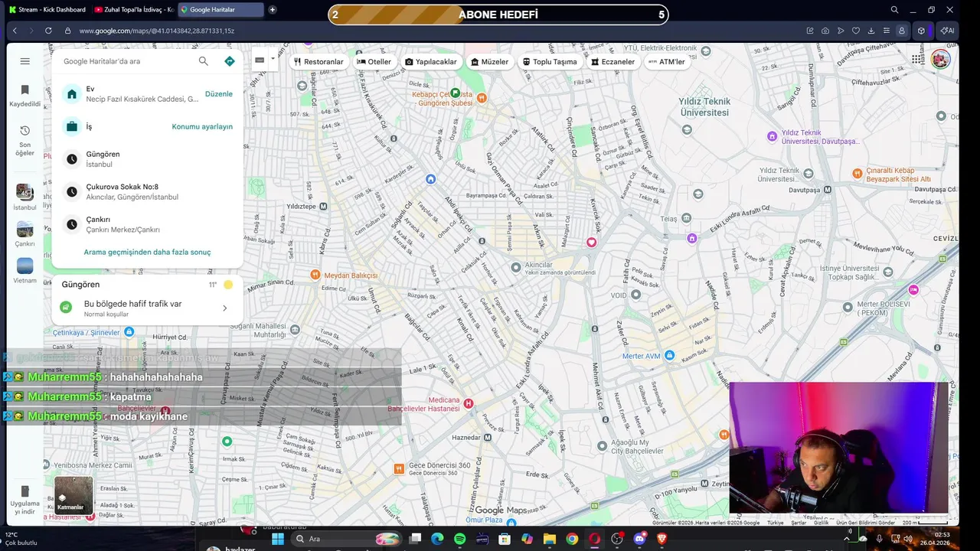Viewport: 980px width, 551px height.
Task: Click the Agaoğlu My City Bahçelievler pin
Action: (602, 446)
